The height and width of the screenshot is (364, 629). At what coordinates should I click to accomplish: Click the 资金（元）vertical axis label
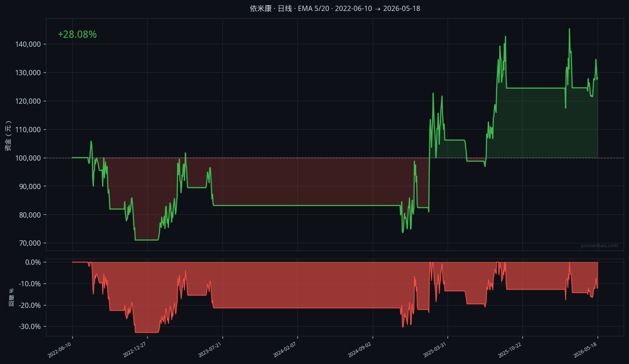[8, 136]
